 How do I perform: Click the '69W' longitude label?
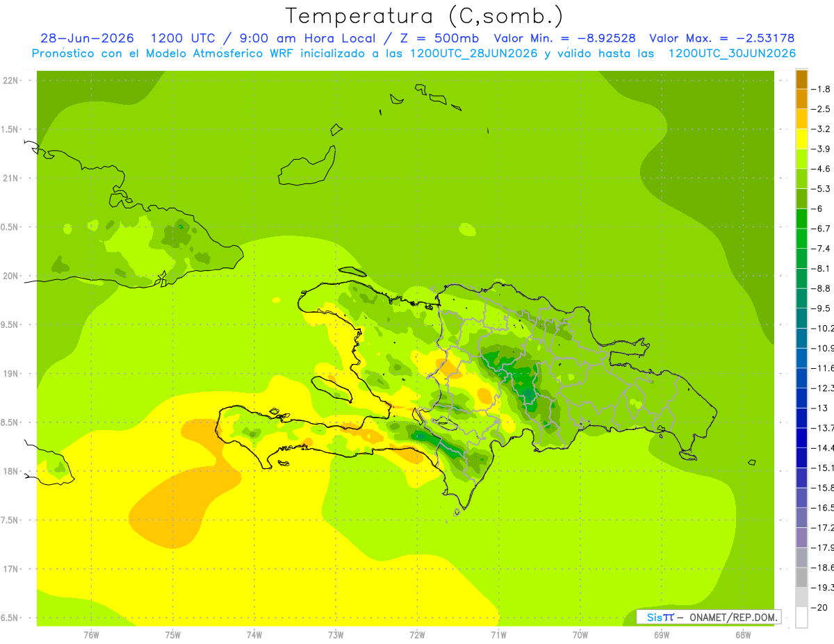662,634
